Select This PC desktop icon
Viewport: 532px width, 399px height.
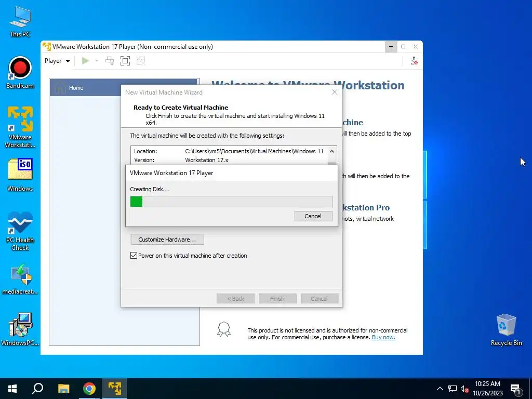20,22
